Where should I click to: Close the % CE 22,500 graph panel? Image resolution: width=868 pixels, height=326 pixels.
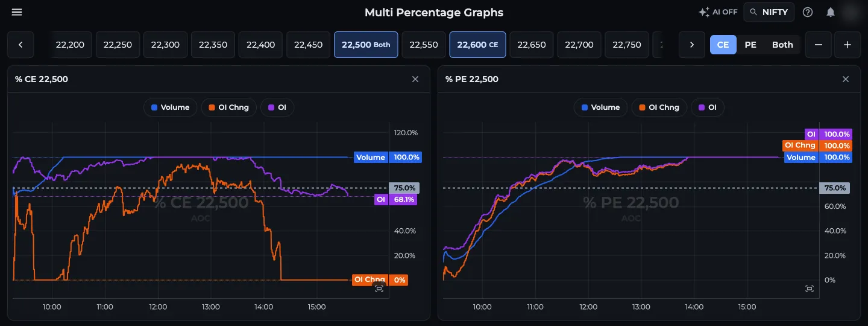pyautogui.click(x=415, y=79)
